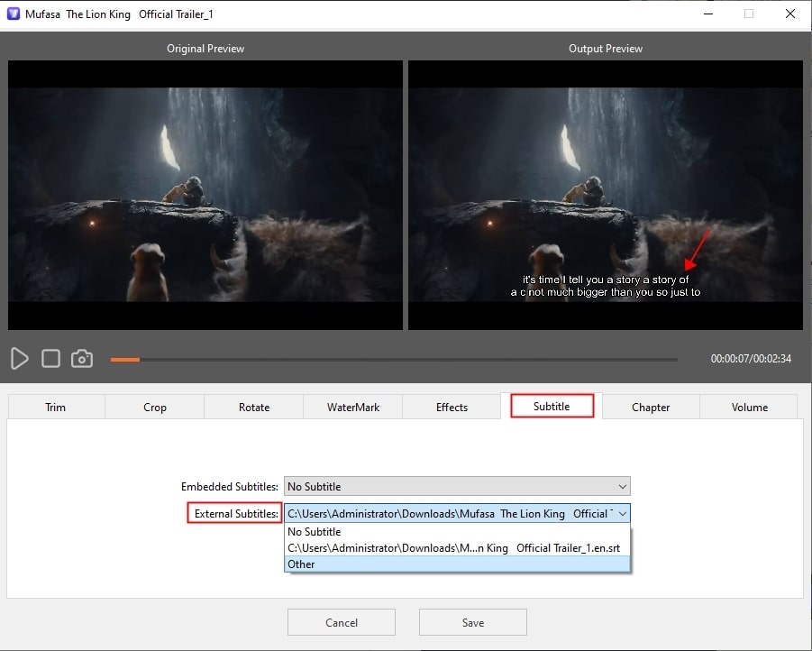Screen dimensions: 812x651
Task: Save the subtitle settings
Action: coord(472,622)
